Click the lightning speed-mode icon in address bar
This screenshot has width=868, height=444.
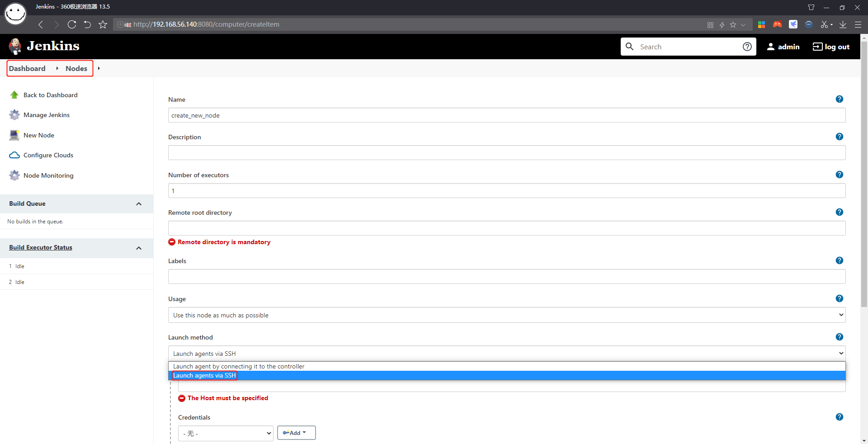(722, 25)
